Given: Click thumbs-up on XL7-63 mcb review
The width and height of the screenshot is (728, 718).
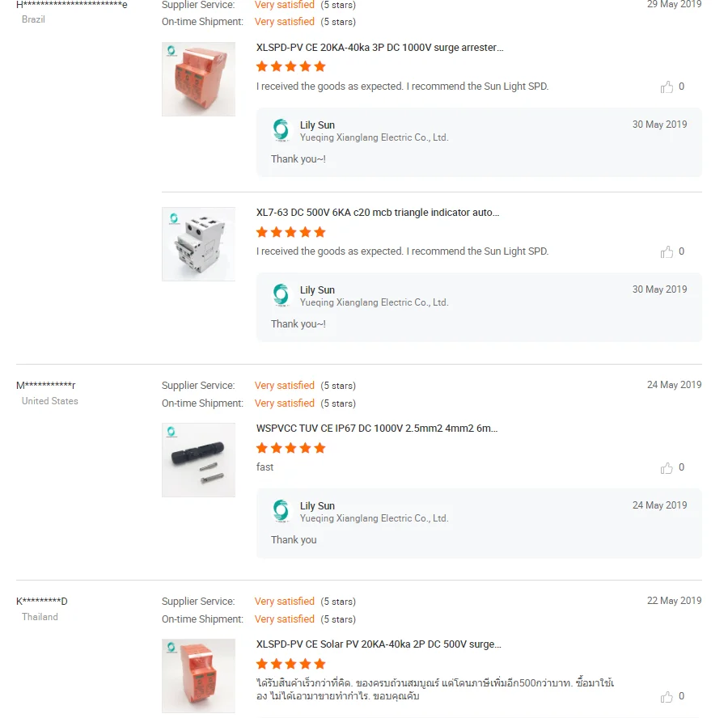Looking at the screenshot, I should coord(667,251).
